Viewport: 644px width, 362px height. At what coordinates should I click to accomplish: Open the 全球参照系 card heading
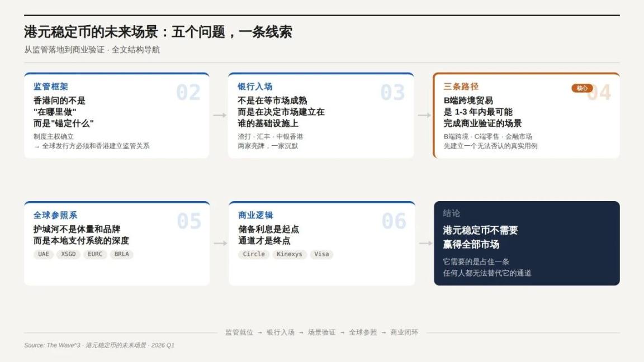coord(55,215)
